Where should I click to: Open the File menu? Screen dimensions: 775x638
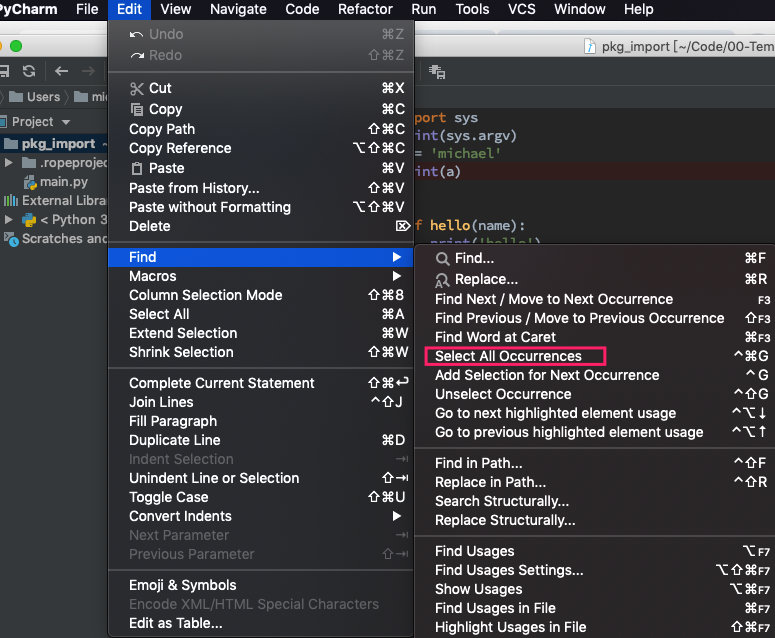click(87, 9)
